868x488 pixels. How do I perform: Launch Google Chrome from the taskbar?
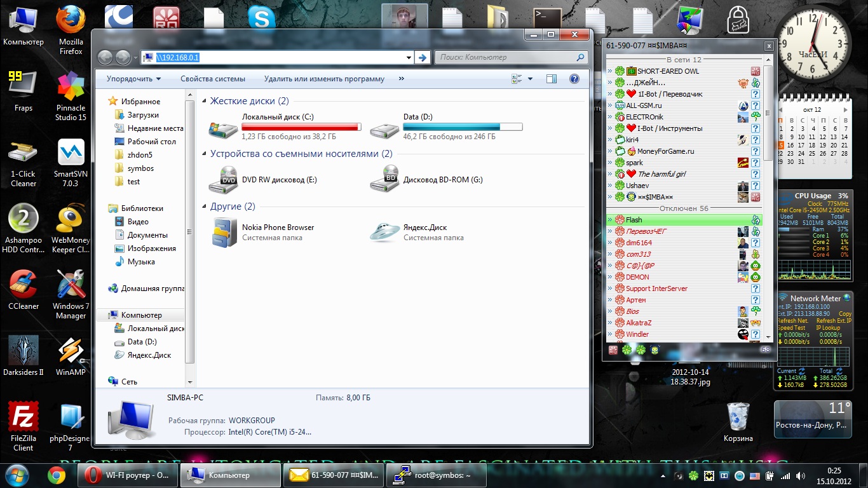tap(57, 475)
